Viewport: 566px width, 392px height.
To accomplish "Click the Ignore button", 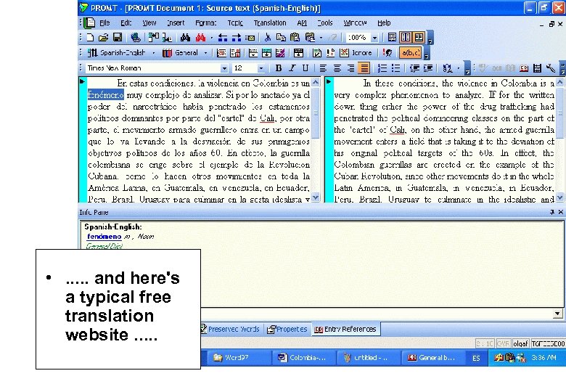I will click(x=356, y=53).
